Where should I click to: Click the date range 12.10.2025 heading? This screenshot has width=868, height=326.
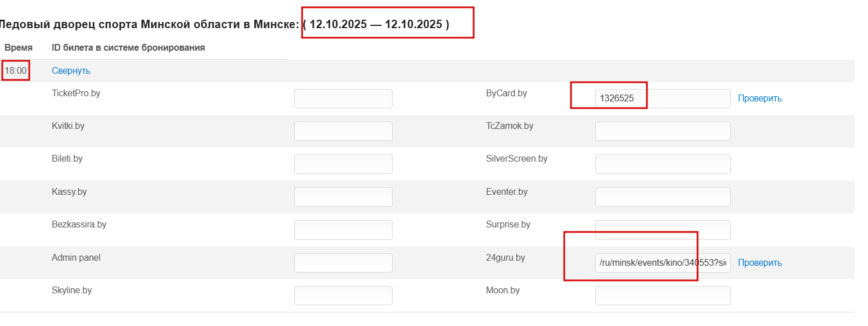point(376,25)
